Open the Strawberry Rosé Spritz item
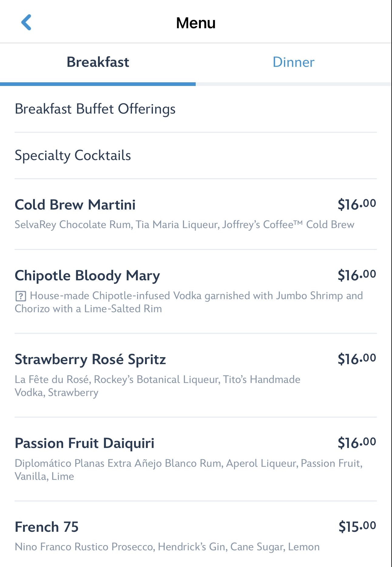This screenshot has width=392, height=567. coord(90,360)
